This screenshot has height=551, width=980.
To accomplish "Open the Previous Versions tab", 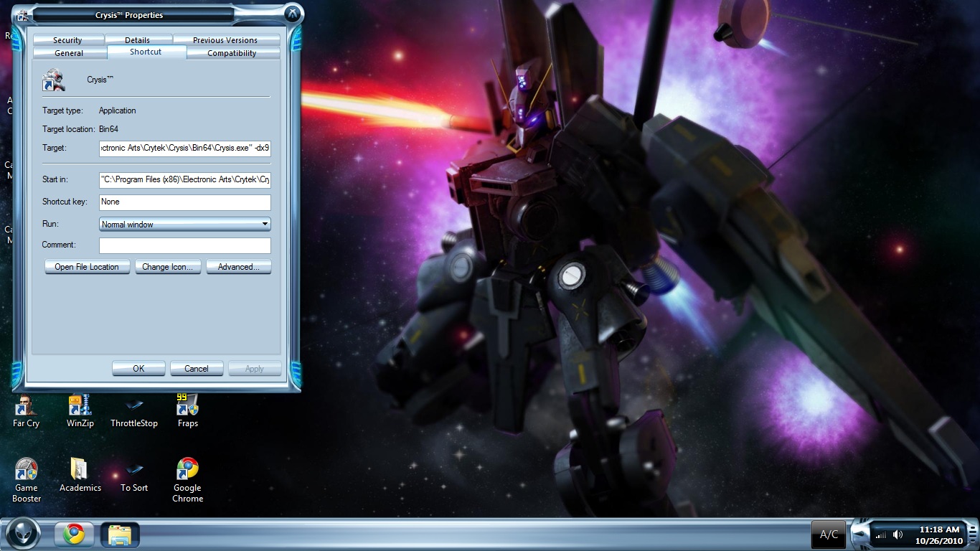I will [x=225, y=40].
